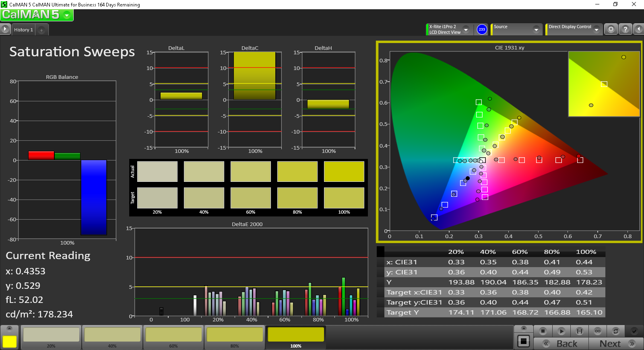This screenshot has width=644, height=350.
Task: Toggle the checkmark button in the bottom toolbar
Action: coord(634,331)
